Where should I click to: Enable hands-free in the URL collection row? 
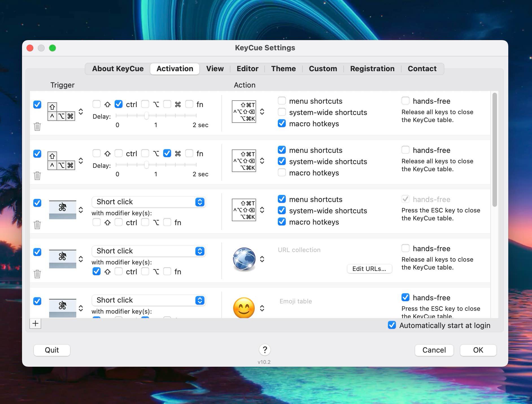point(405,248)
